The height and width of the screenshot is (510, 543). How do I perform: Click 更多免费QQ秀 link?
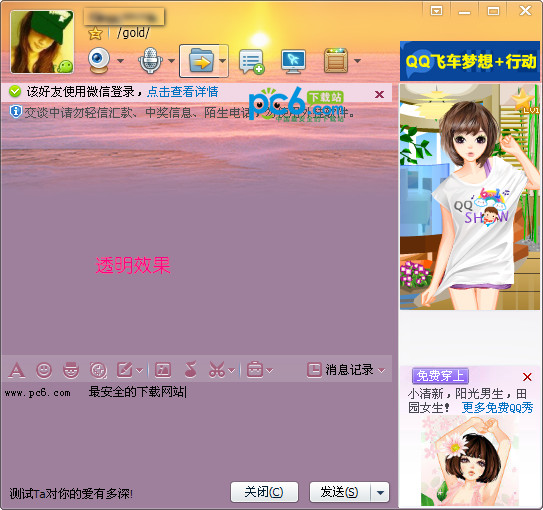coord(497,408)
